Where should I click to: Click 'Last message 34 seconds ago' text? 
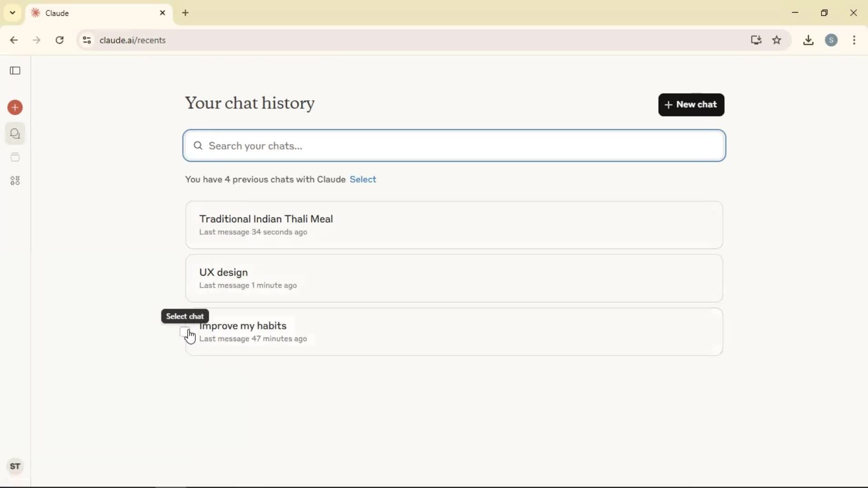253,232
